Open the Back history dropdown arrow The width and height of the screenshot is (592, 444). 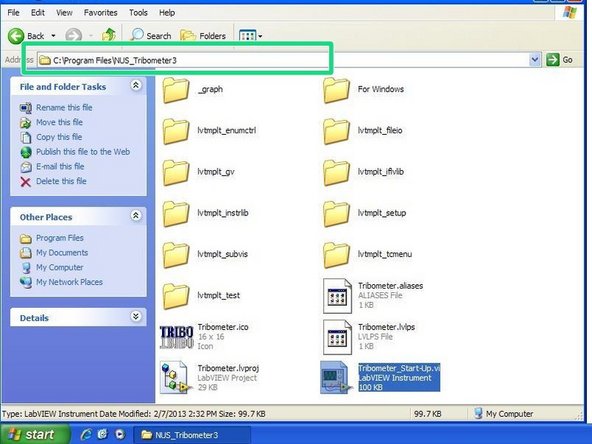[53, 36]
